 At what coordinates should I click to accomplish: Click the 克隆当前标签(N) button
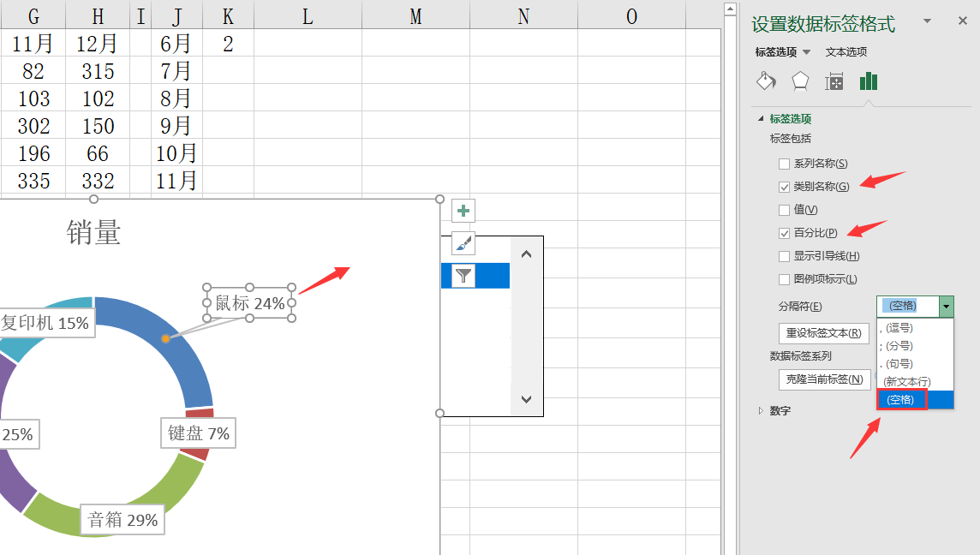tap(824, 379)
